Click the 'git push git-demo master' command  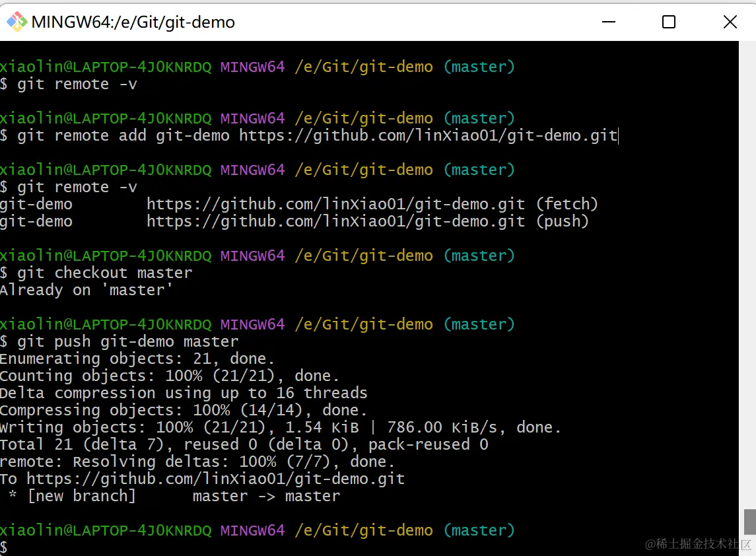[119, 341]
